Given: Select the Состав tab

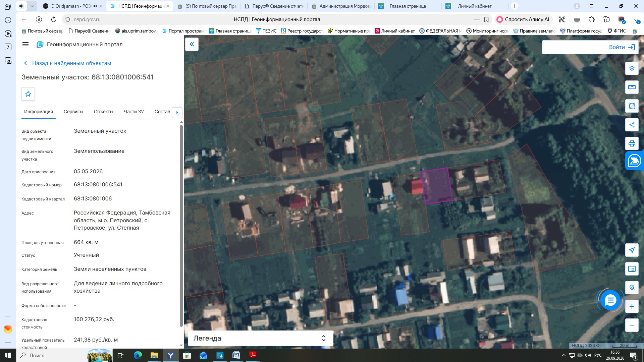Looking at the screenshot, I should tap(162, 112).
